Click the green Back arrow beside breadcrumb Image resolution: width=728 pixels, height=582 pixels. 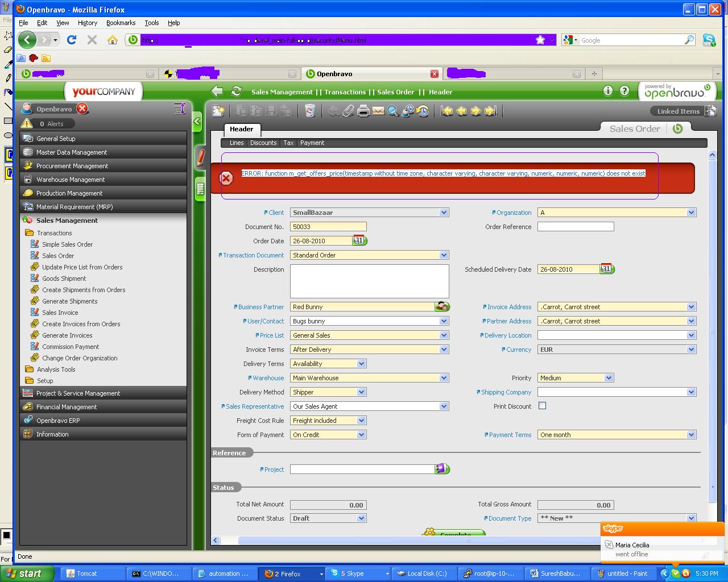[x=217, y=92]
